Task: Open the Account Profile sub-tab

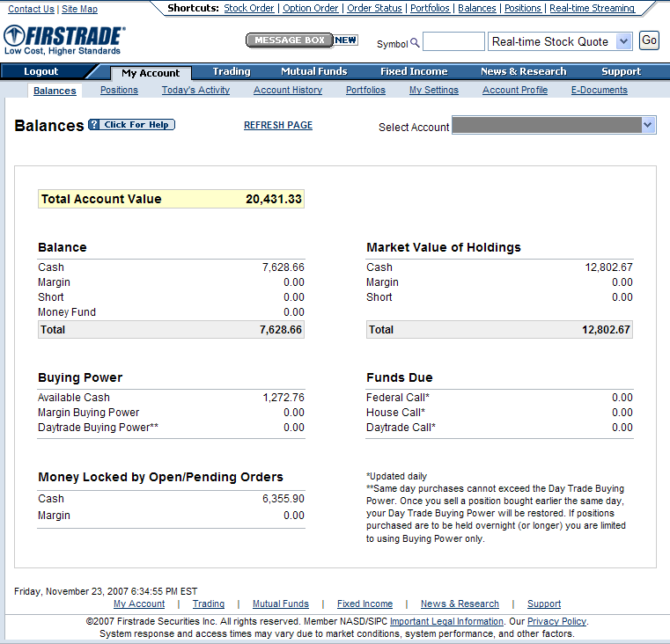Action: coord(515,90)
